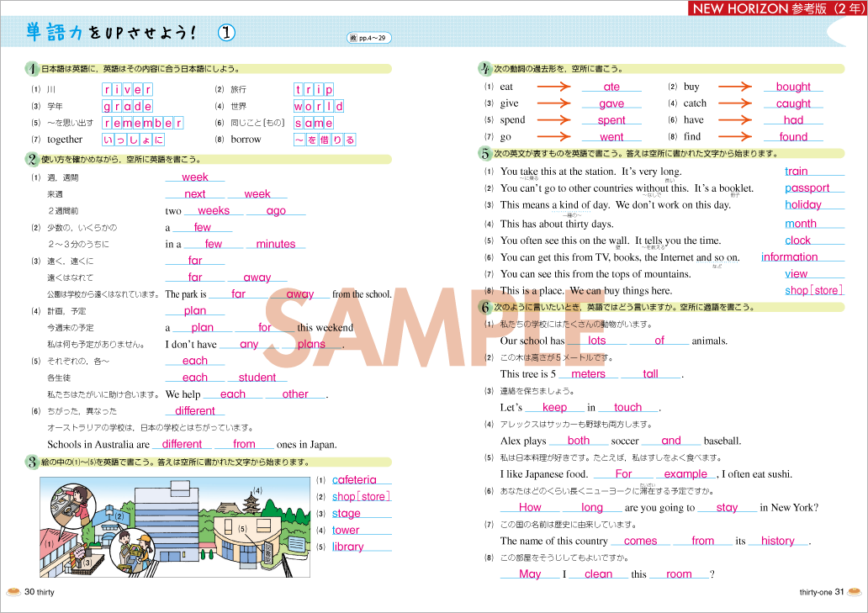Click the section 5 number badge

485,153
